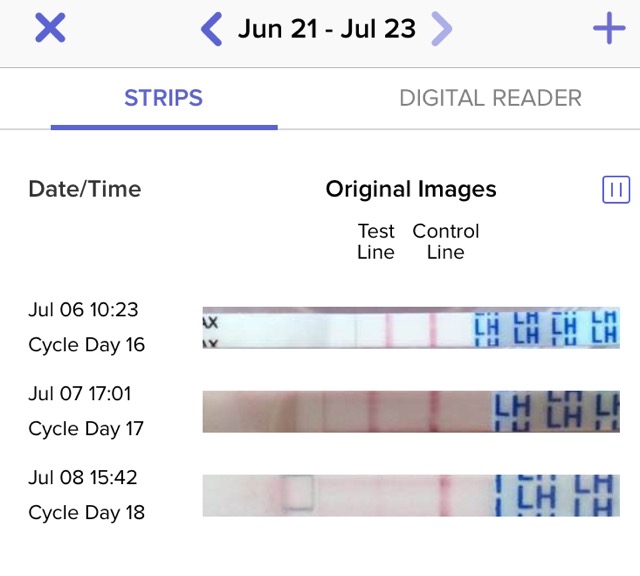Go to previous cycle with left chevron
Image resolution: width=640 pixels, height=576 pixels.
click(x=212, y=29)
